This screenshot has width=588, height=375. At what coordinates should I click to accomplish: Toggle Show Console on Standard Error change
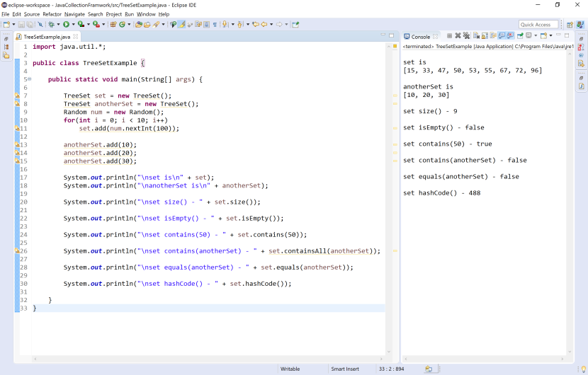(510, 35)
